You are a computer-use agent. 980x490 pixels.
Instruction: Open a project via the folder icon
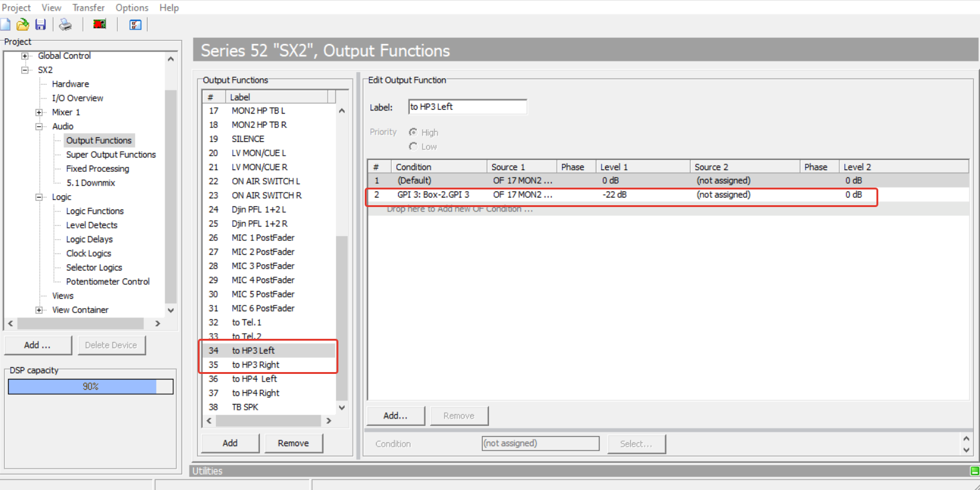[23, 24]
